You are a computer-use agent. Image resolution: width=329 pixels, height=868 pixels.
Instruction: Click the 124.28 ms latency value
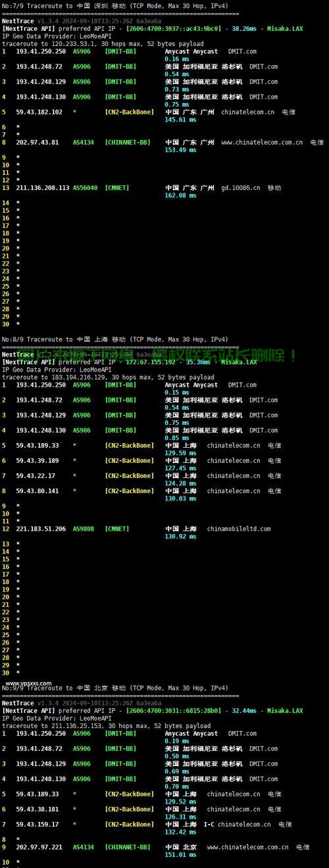(x=180, y=483)
